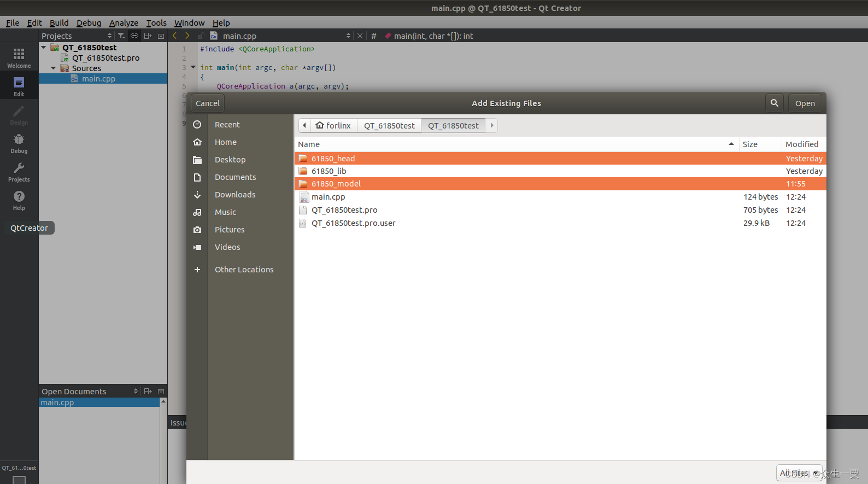Click the Videos icon in places sidebar
This screenshot has width=868, height=484.
(197, 247)
